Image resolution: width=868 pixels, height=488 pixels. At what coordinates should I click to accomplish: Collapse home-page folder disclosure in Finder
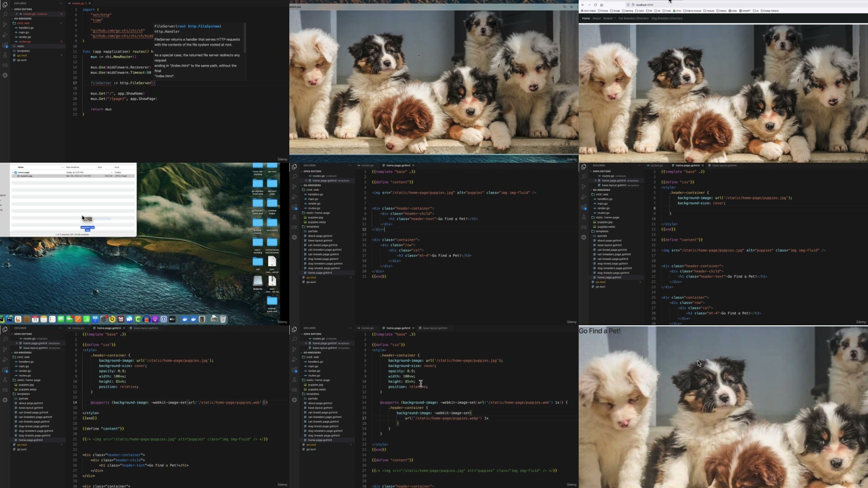[x=14, y=172]
